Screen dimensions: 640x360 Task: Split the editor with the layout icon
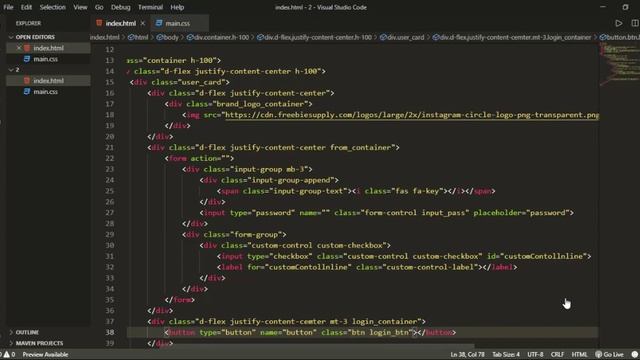click(635, 23)
